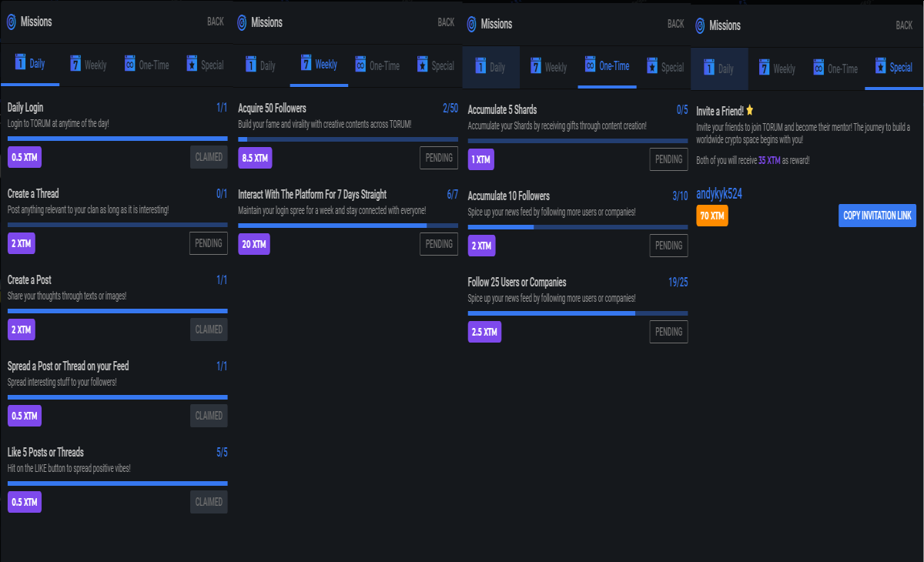Click the 1 XTM reward badge for Accumulate 5 Shards

[x=481, y=159]
